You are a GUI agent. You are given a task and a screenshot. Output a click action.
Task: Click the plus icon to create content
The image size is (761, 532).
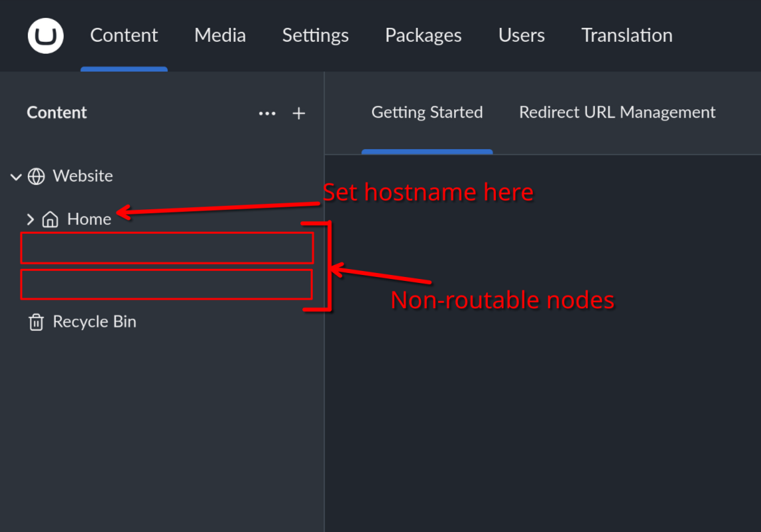click(299, 113)
